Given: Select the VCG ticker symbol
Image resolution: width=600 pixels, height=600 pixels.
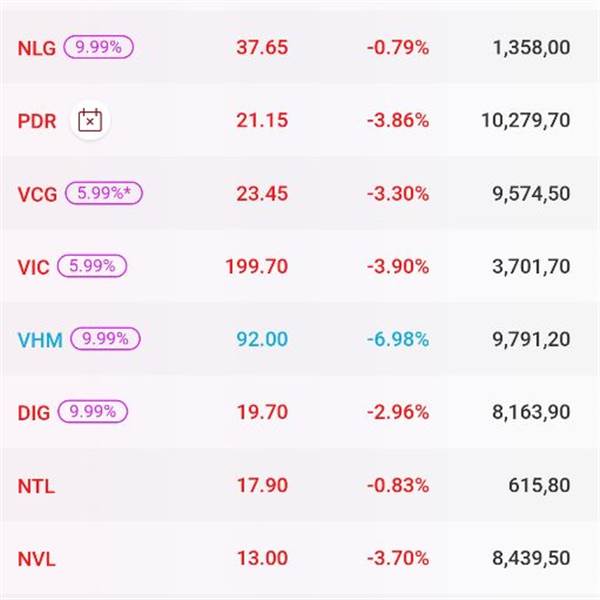Looking at the screenshot, I should 38,195.
